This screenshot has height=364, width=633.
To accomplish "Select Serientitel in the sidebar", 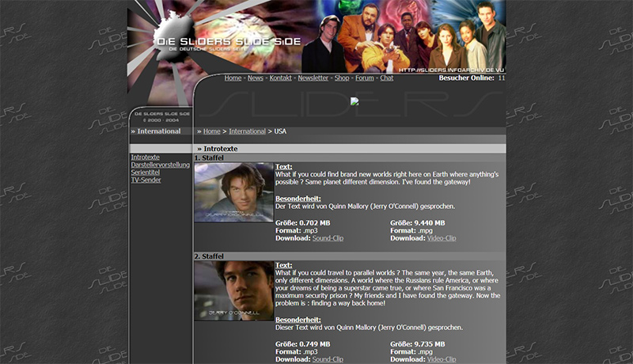I will point(145,173).
